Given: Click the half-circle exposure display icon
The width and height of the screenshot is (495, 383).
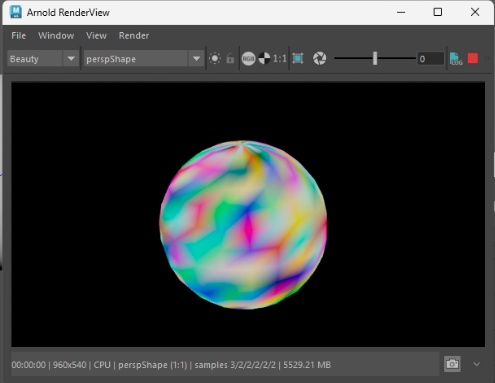Looking at the screenshot, I should click(264, 59).
